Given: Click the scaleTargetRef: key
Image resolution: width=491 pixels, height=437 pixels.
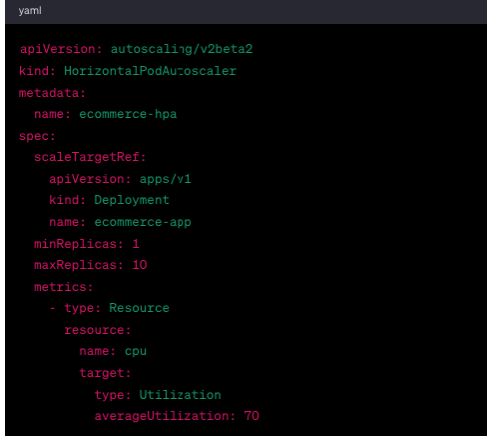Looking at the screenshot, I should click(90, 157).
